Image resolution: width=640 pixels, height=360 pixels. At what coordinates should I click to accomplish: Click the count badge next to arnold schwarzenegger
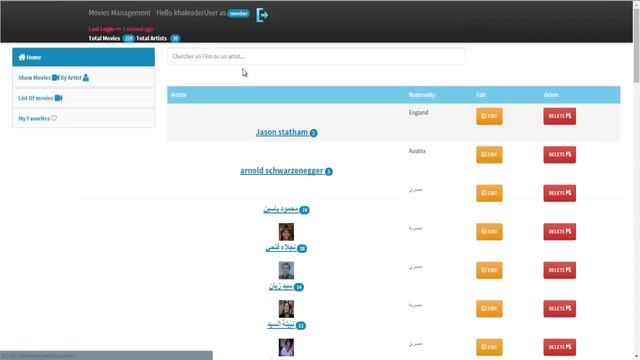click(329, 171)
